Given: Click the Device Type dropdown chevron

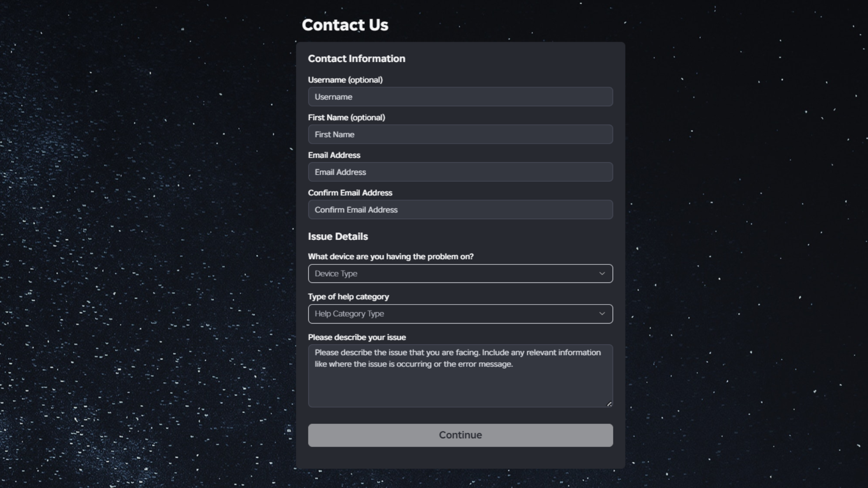Looking at the screenshot, I should (x=602, y=273).
